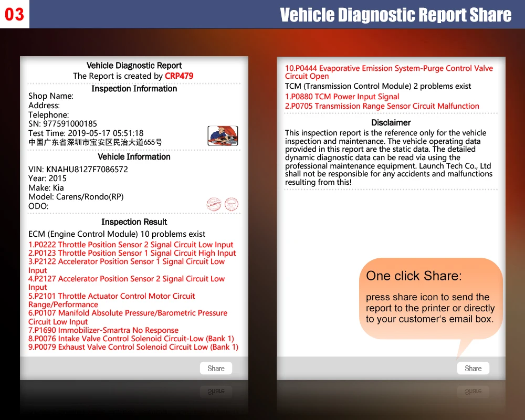Click the red LAUNCH round stamp

click(x=214, y=204)
